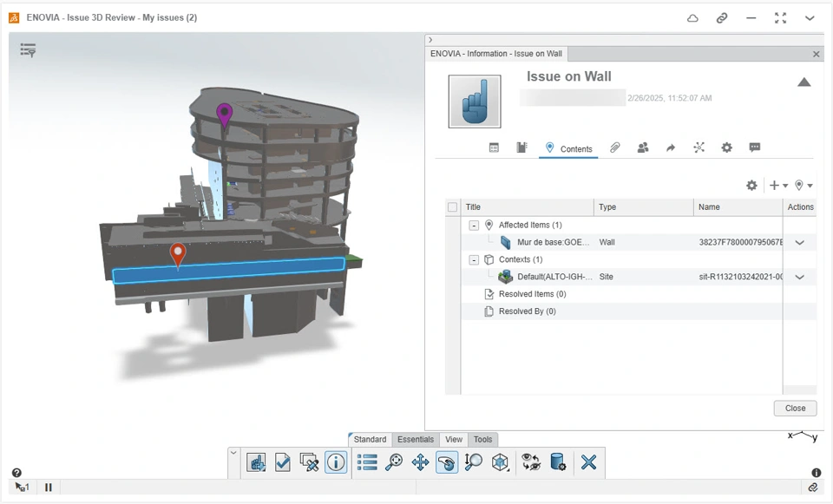Click the name cell 38237F780000795067

tap(740, 242)
